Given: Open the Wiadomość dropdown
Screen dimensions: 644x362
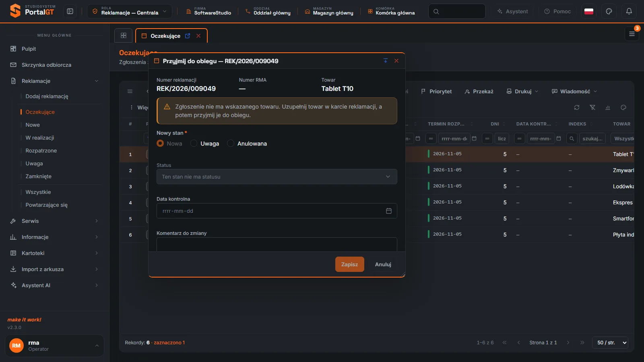Looking at the screenshot, I should 574,91.
